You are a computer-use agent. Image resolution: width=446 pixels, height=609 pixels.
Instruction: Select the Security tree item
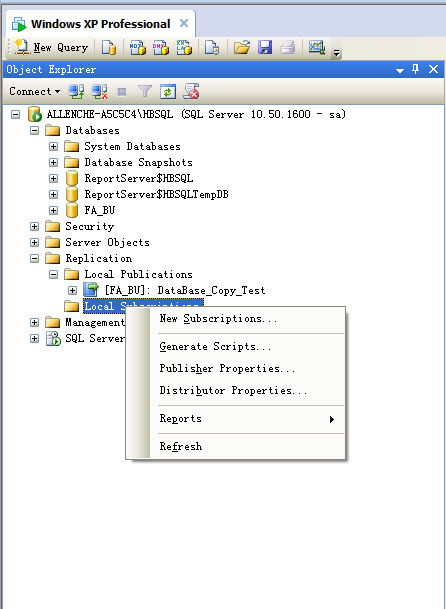tap(89, 226)
